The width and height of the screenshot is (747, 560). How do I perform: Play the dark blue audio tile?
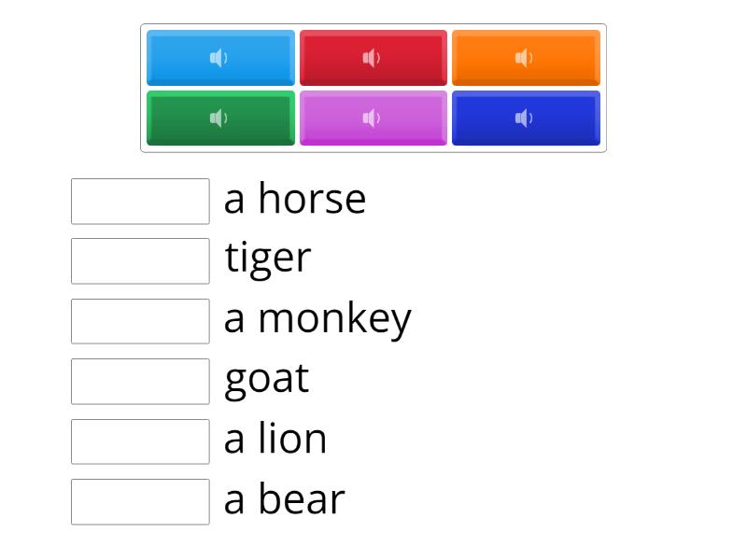point(525,118)
